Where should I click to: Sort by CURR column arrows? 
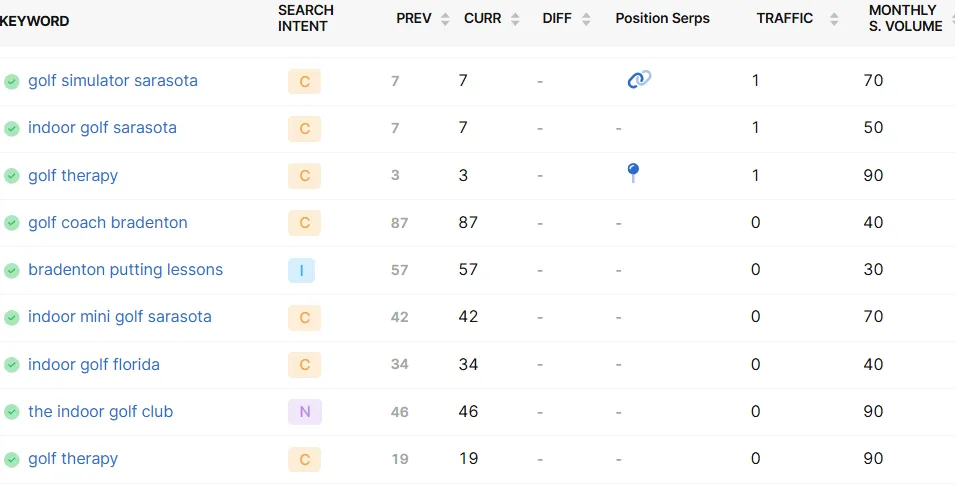coord(515,19)
